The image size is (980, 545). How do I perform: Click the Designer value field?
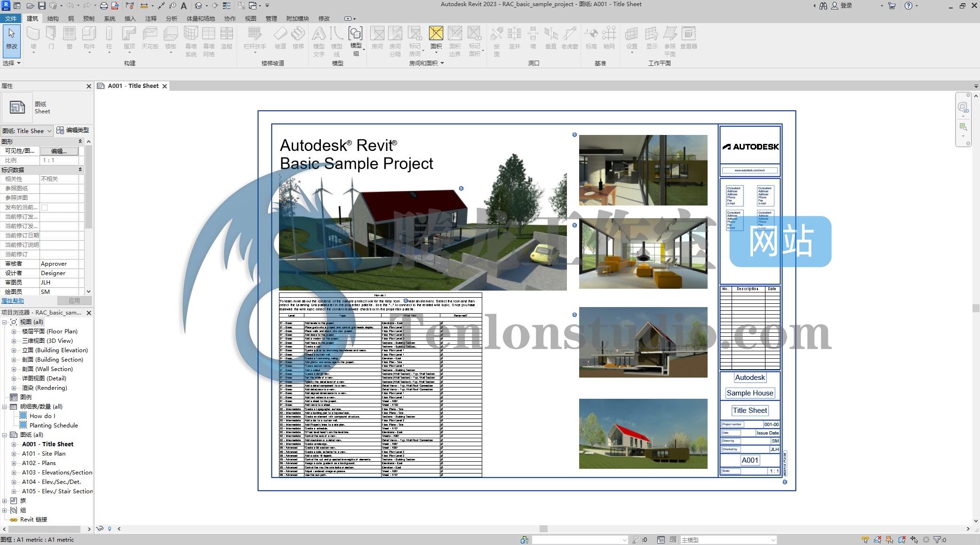[x=59, y=273]
